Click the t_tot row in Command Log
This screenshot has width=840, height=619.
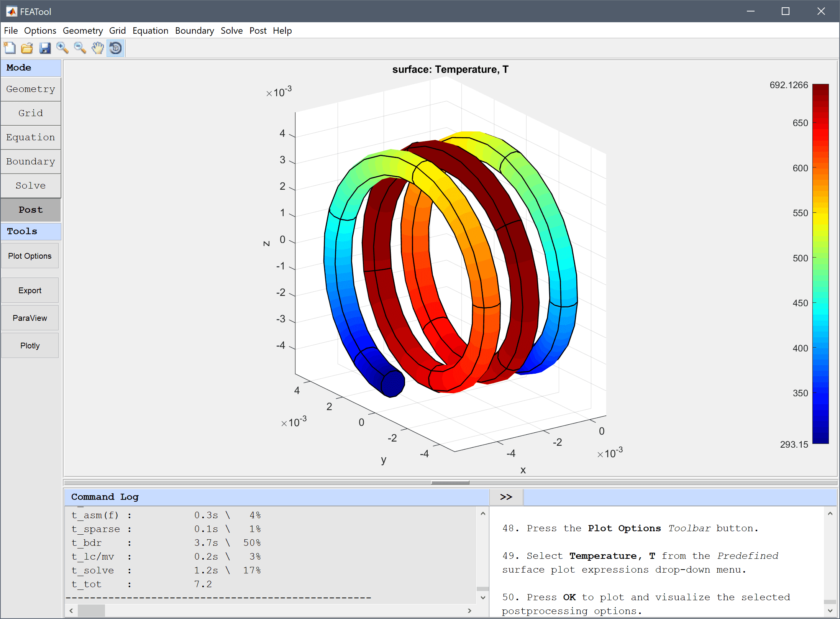141,584
